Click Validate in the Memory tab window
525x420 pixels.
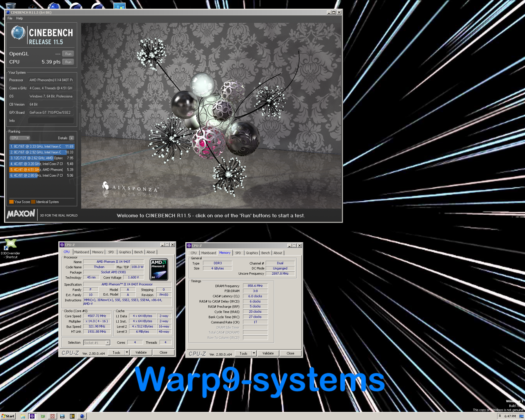tap(268, 353)
